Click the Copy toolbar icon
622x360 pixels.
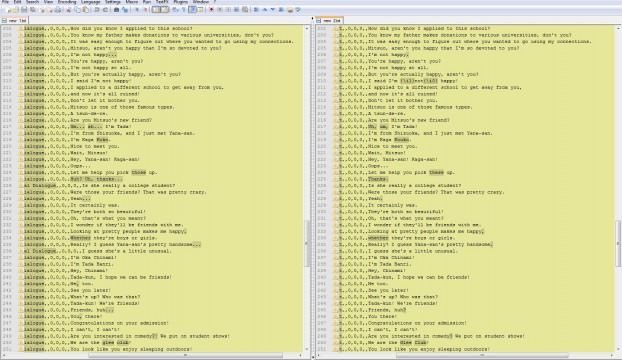pos(77,10)
